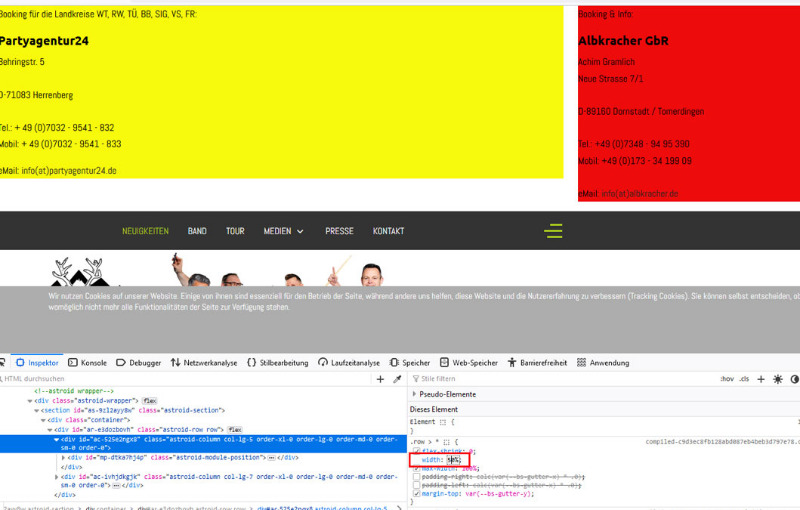Viewport: 800px width, 510px height.
Task: Open the compiled-c9d3ec8f stylesheet source link
Action: pos(722,442)
